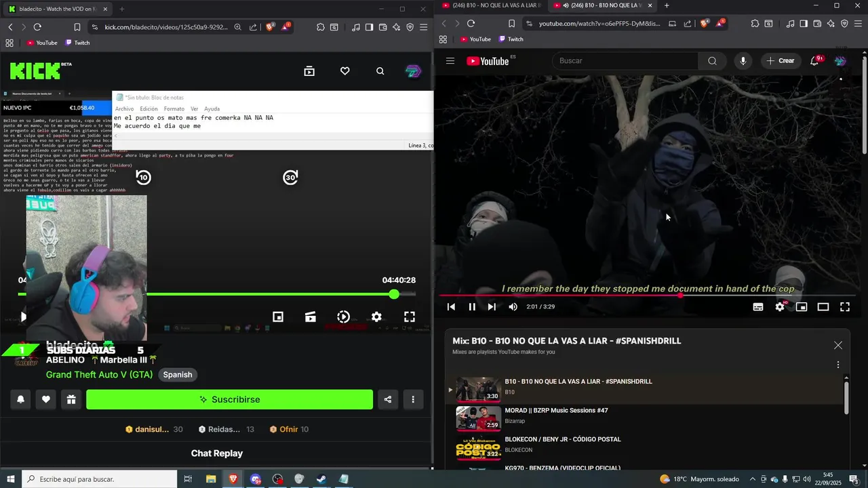The width and height of the screenshot is (868, 488).
Task: Toggle Kick mini player mode
Action: [x=278, y=317]
